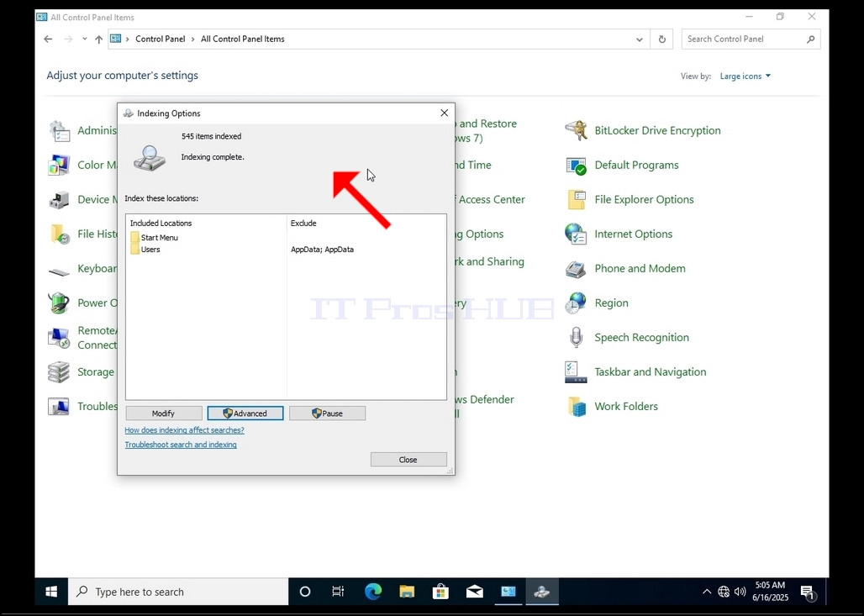This screenshot has width=864, height=616.
Task: Open the Speech Recognition microphone icon
Action: pyautogui.click(x=576, y=337)
